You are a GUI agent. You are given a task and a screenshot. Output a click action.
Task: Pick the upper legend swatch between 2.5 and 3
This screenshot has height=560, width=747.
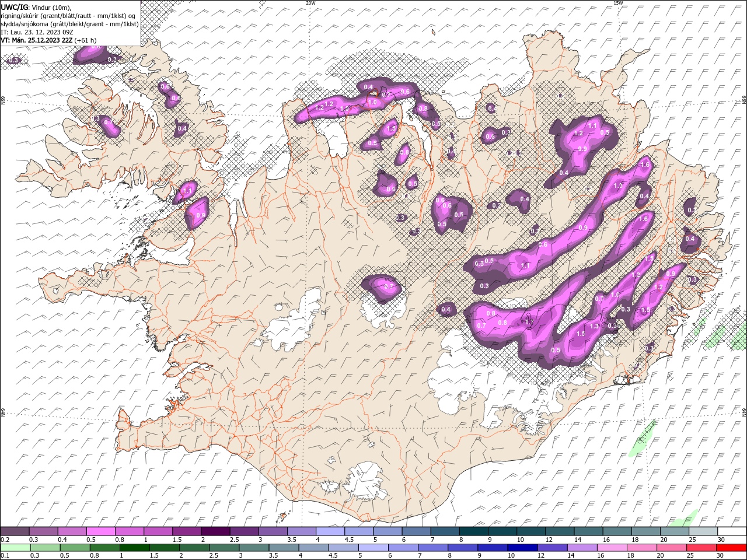244,531
